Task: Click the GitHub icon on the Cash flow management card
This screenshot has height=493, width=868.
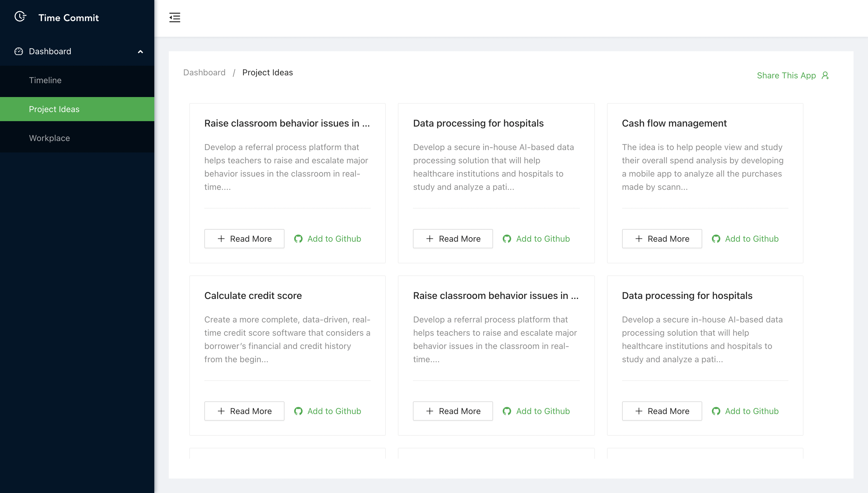Action: pyautogui.click(x=716, y=239)
